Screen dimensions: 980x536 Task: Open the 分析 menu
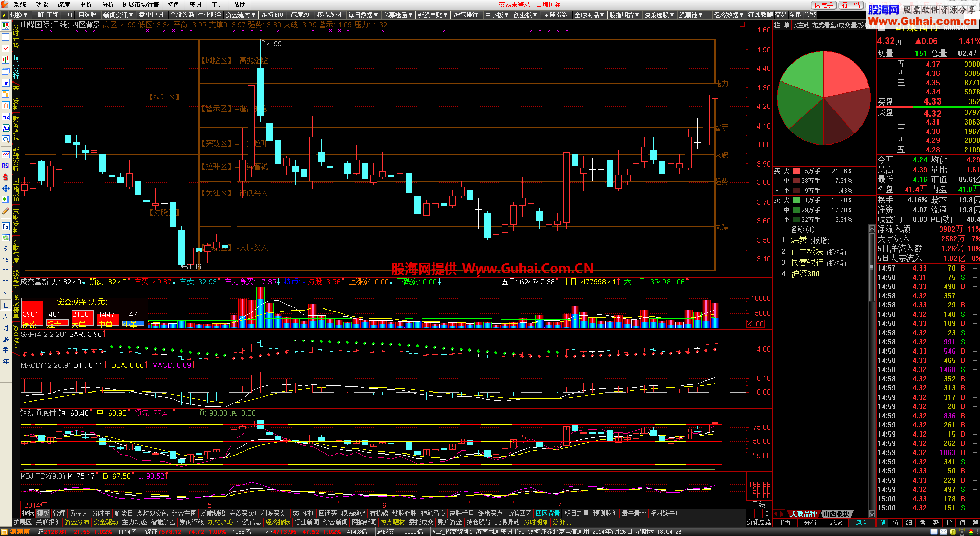click(108, 5)
